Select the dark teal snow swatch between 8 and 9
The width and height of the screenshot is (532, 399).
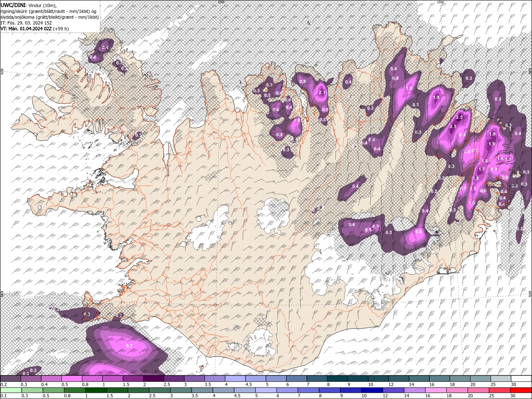337,379
